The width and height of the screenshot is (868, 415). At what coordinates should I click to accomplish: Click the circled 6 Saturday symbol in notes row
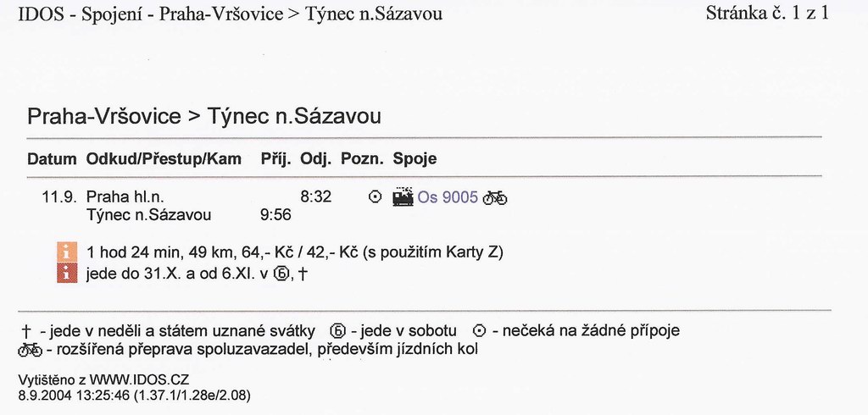pyautogui.click(x=281, y=274)
